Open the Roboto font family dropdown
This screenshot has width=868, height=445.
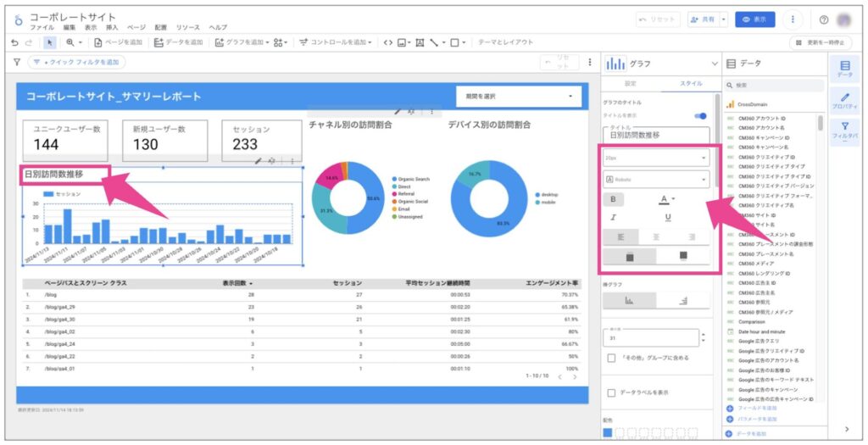pos(656,180)
